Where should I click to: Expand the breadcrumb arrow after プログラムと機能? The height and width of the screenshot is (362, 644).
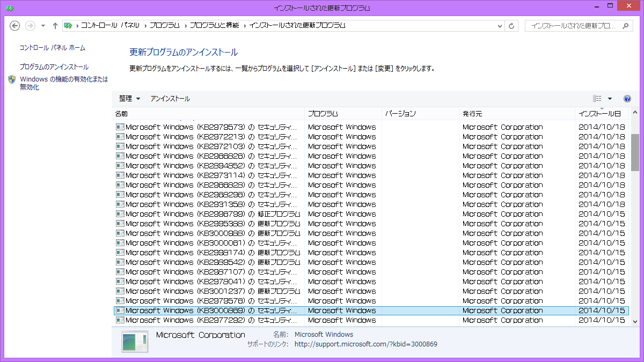244,26
